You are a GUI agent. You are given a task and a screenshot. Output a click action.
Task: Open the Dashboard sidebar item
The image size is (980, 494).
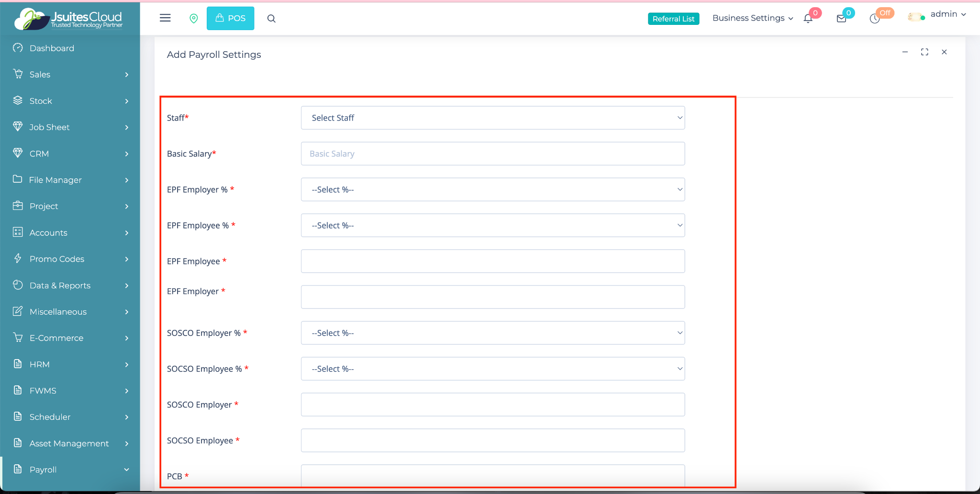(52, 48)
